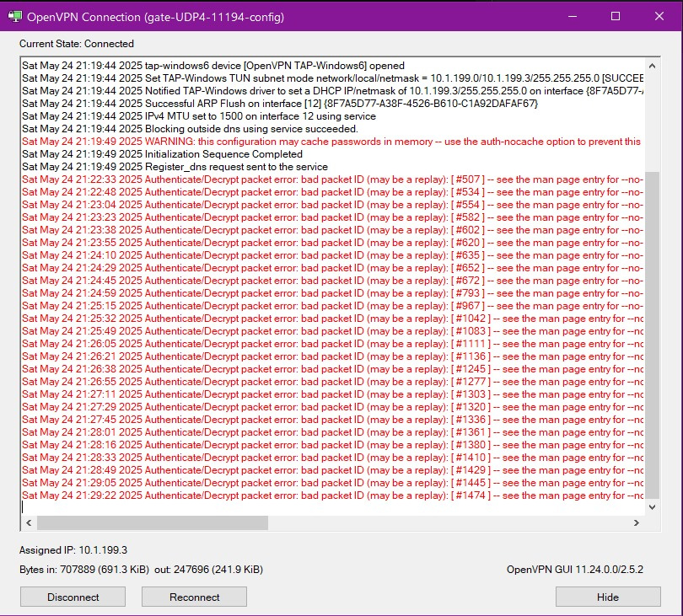
Task: Click the packet error line with #1429
Action: [332, 469]
